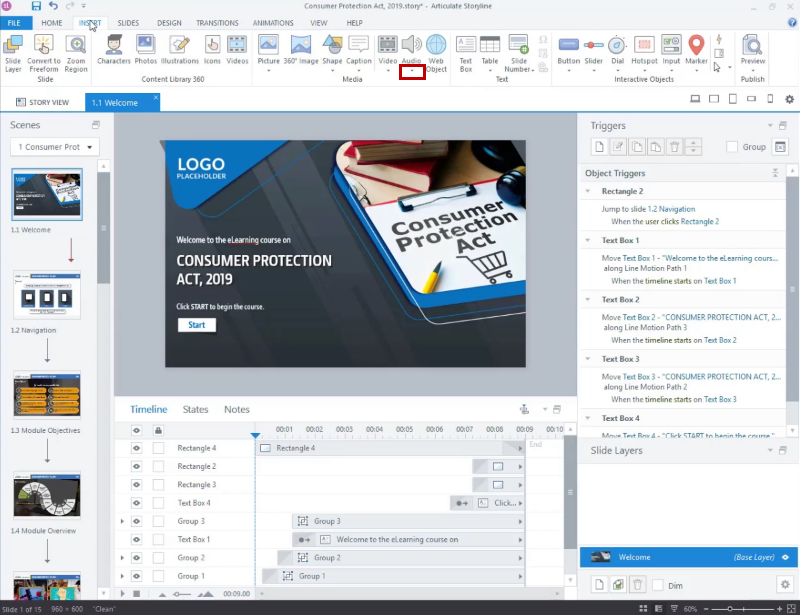
Task: Delete the selected trigger
Action: point(674,147)
